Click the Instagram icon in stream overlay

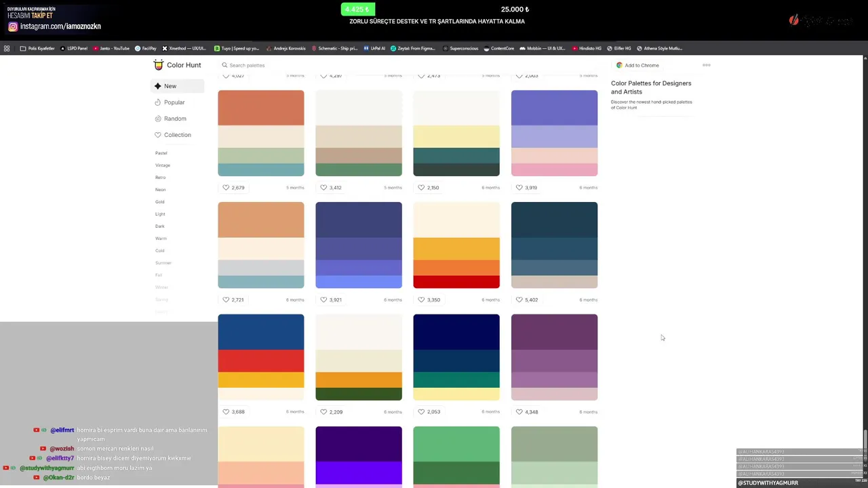13,26
